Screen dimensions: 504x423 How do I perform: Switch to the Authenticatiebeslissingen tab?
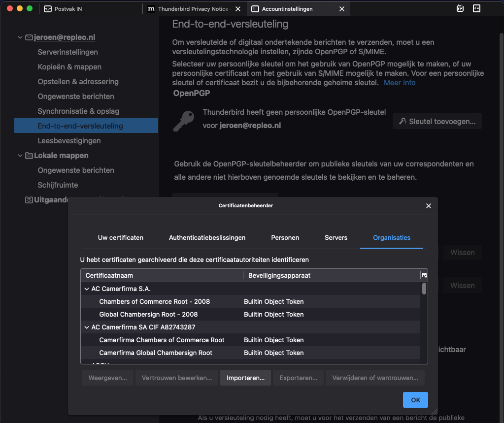point(207,238)
